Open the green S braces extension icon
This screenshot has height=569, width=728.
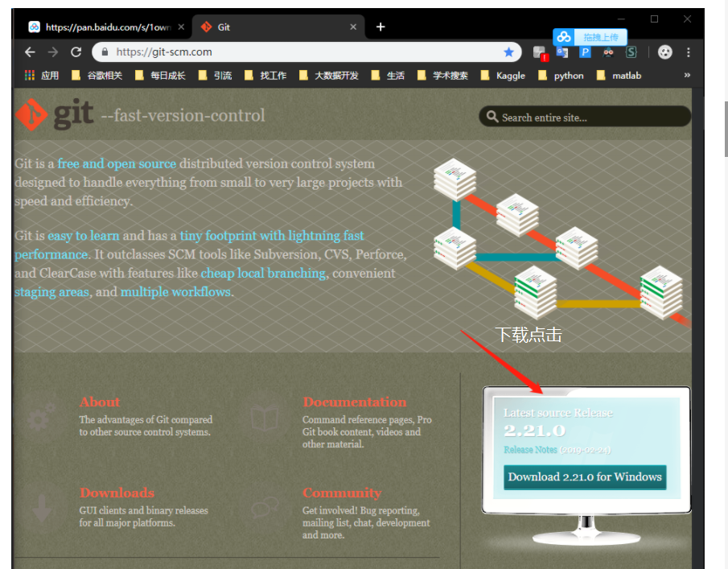[631, 52]
